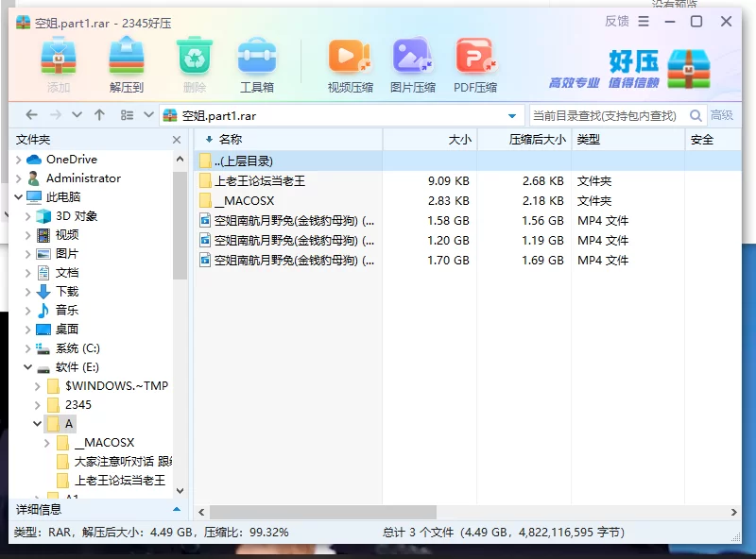Viewport: 756px width, 559px height.
Task: Open the navigation history dropdown chevron
Action: click(x=77, y=114)
